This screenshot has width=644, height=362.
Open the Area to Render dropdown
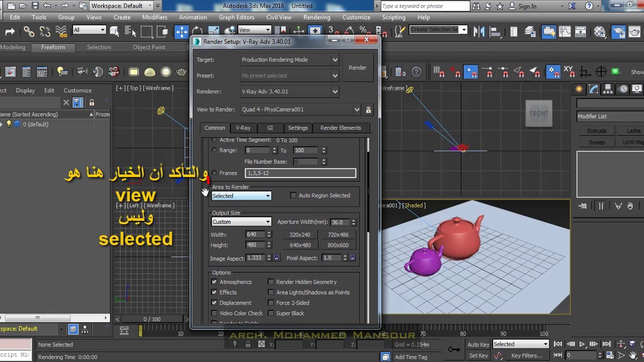tap(242, 196)
